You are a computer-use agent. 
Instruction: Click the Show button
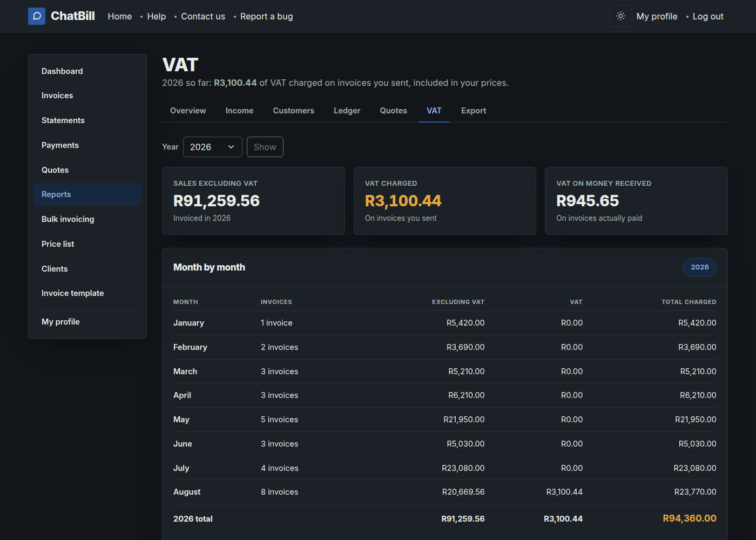coord(265,147)
